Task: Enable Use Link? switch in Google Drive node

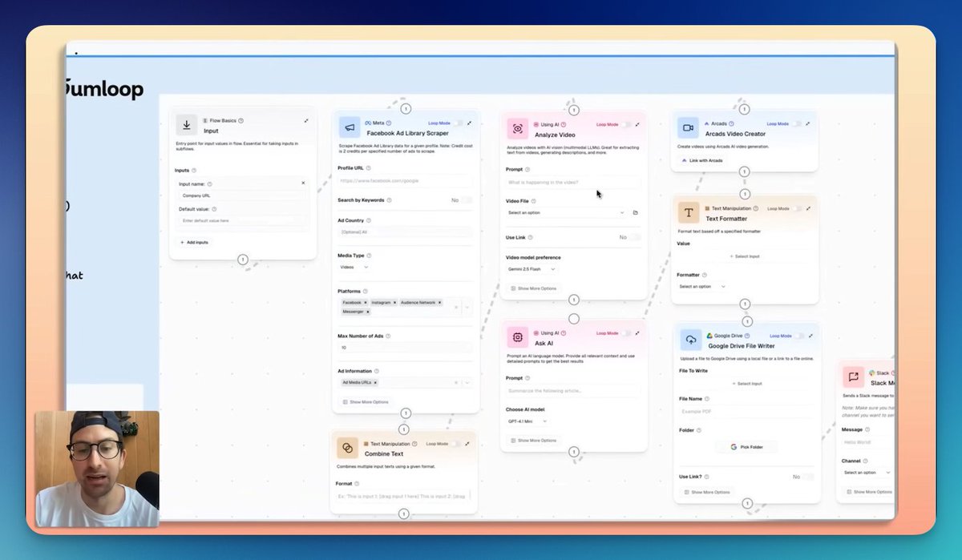Action: pyautogui.click(x=808, y=477)
